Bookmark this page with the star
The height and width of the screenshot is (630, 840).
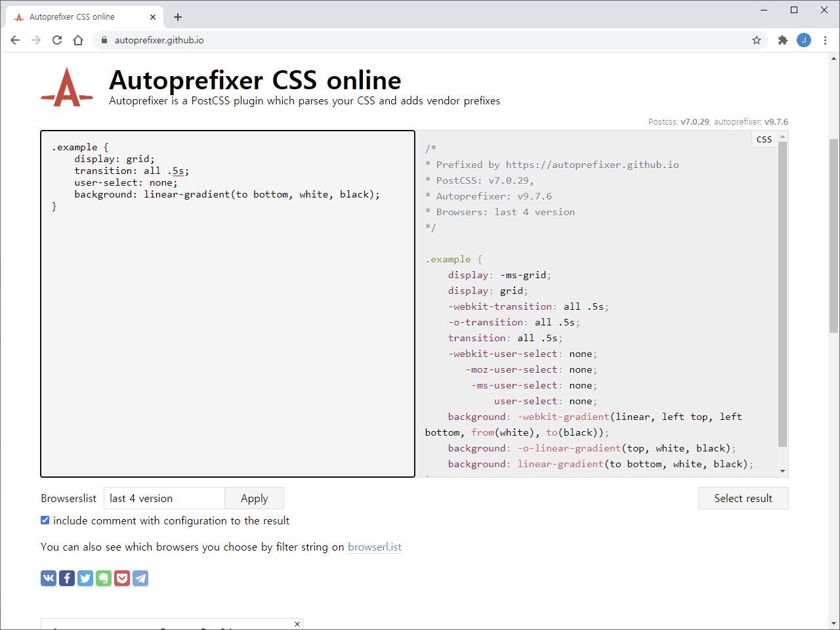click(757, 40)
